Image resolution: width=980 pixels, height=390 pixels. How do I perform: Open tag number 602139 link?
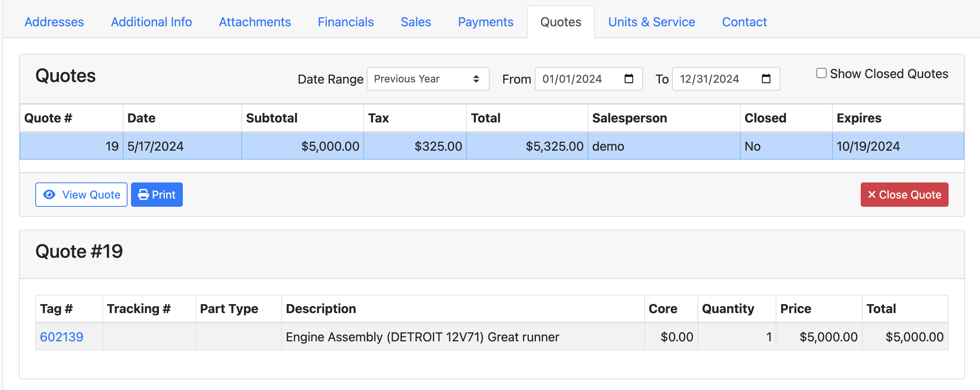click(62, 337)
